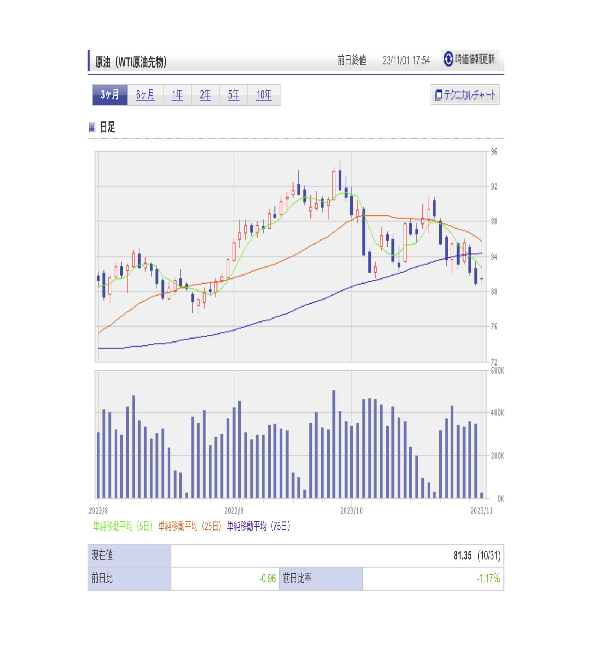Click the tallest volume bar before 2023/10
The width and height of the screenshot is (595, 655).
(333, 444)
